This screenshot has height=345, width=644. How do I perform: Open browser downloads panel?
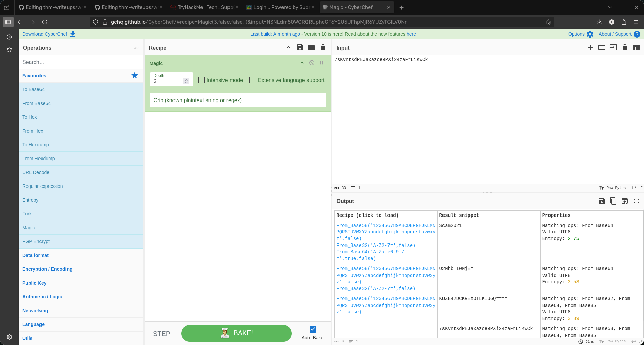click(x=599, y=22)
